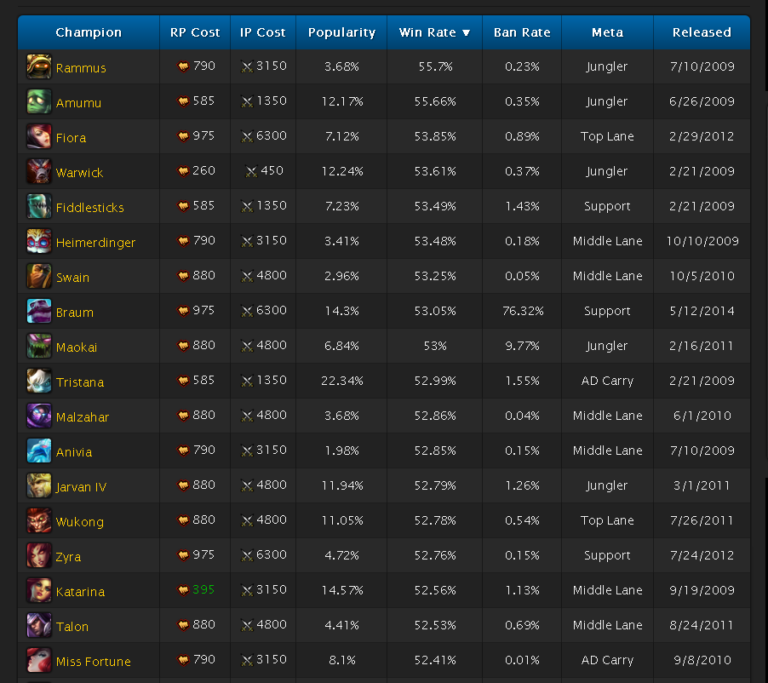Click Rammus champion portrait icon

click(39, 67)
